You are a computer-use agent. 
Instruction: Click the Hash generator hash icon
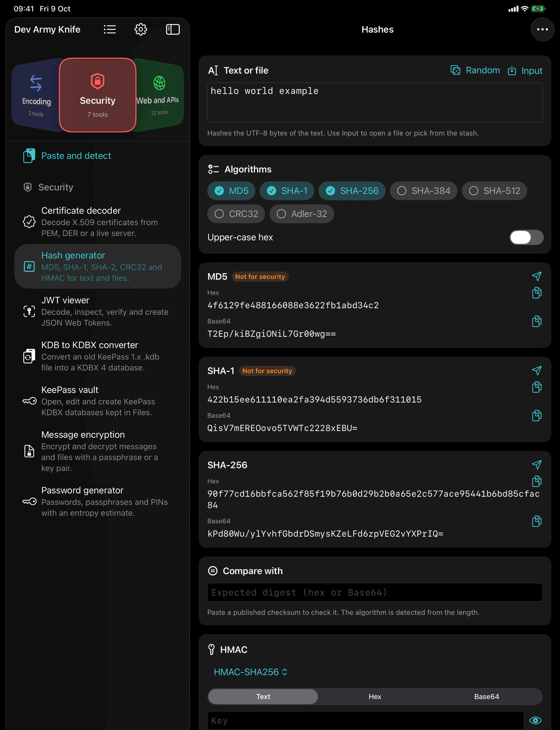coord(29,266)
